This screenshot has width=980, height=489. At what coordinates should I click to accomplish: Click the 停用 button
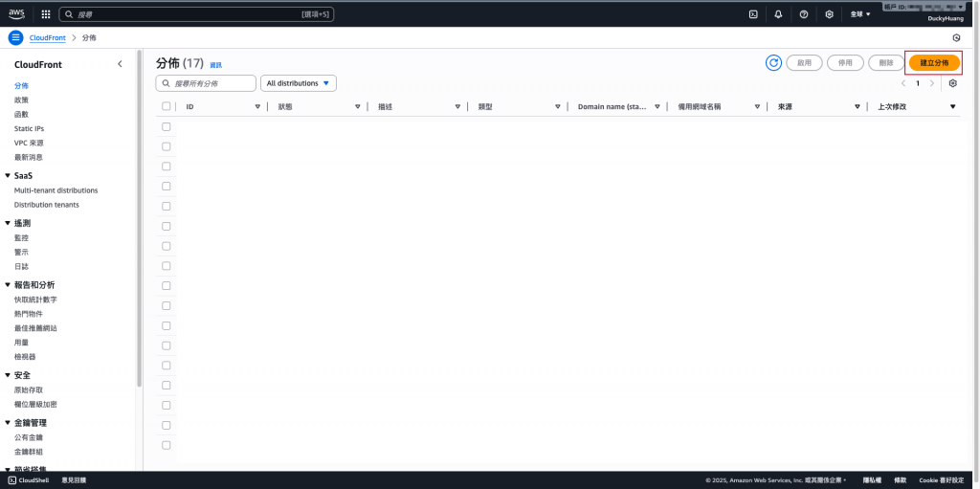[x=845, y=63]
